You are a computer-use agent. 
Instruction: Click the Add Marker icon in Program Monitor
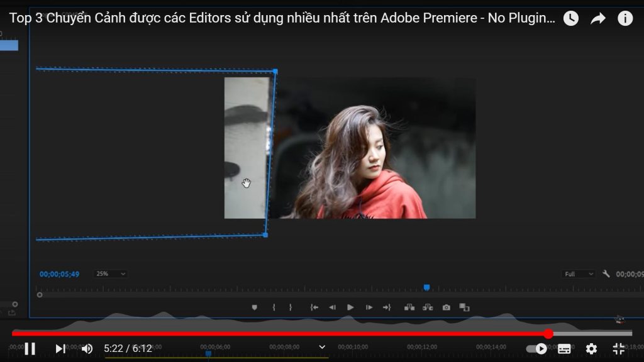(254, 306)
